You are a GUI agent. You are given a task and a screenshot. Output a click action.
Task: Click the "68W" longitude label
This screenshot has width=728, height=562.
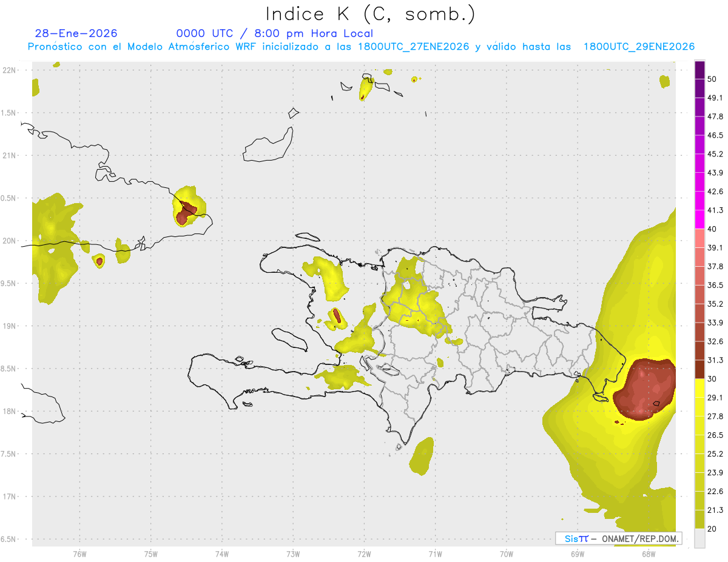(x=649, y=554)
